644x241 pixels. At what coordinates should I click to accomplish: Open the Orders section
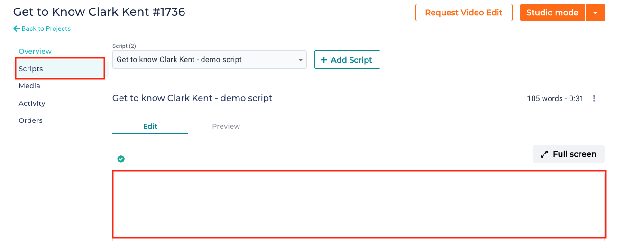click(x=30, y=120)
